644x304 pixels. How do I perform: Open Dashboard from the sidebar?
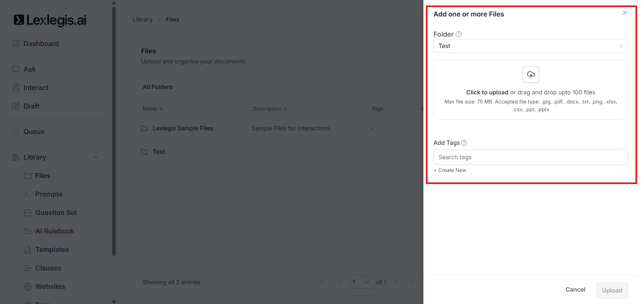coord(41,44)
